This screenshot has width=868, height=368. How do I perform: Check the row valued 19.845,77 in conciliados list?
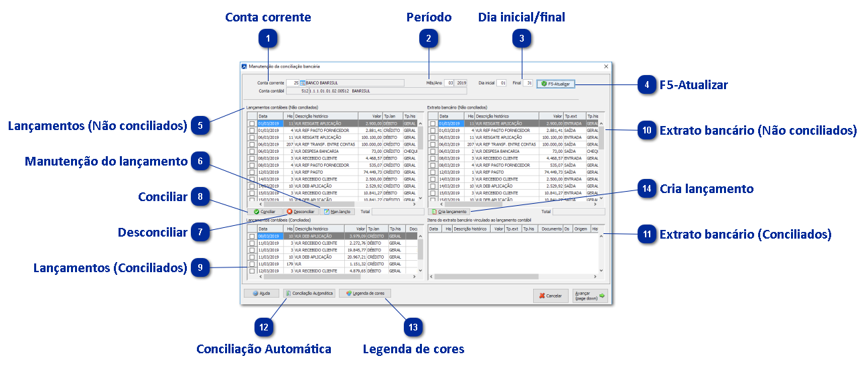pos(252,249)
